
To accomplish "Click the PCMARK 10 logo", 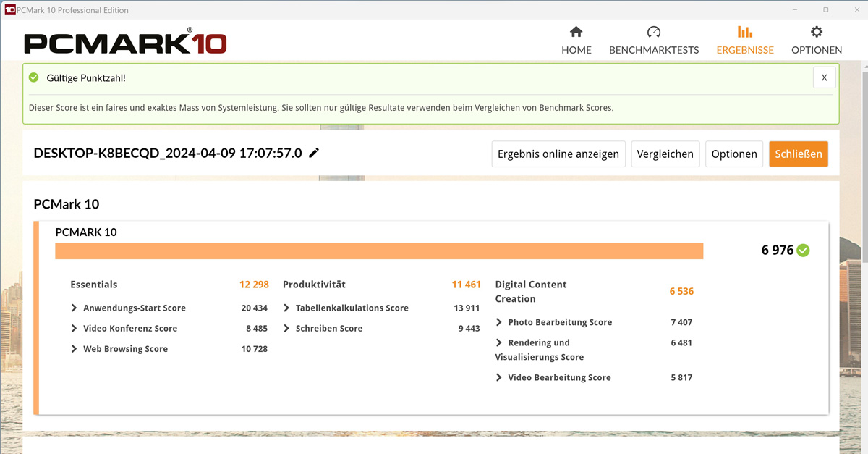I will point(125,42).
